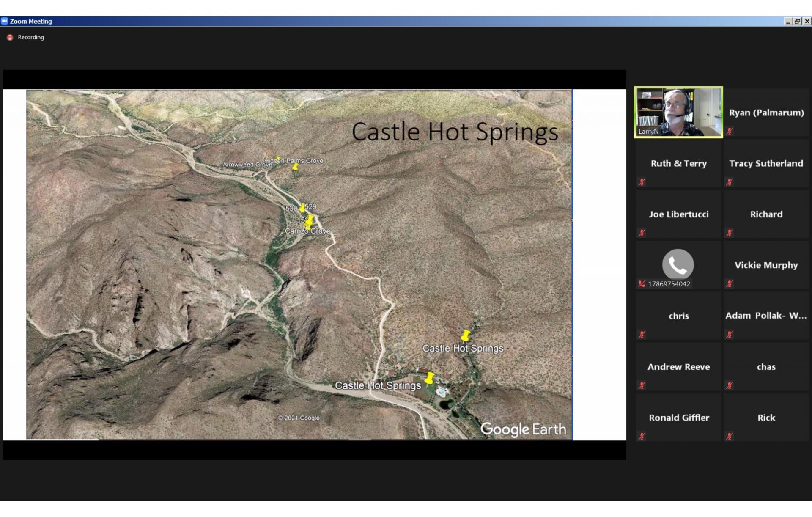The width and height of the screenshot is (812, 517).
Task: Click the phone avatar icon for caller 17869754042
Action: (x=678, y=264)
